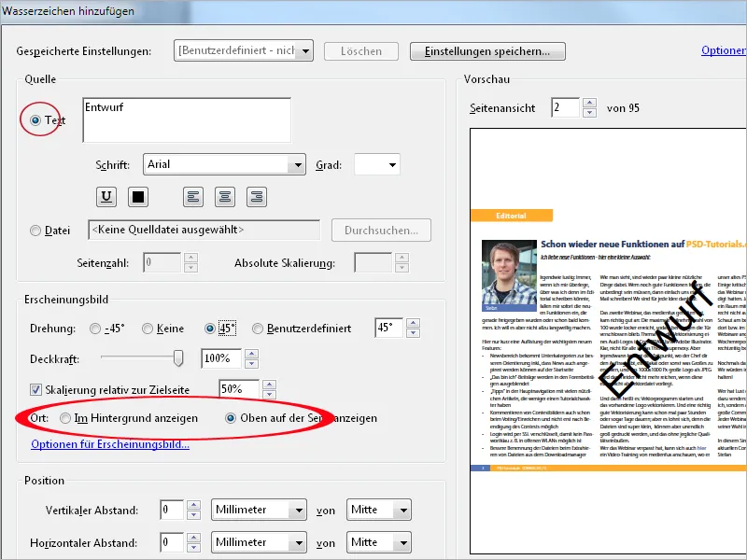Click the Seitenansicht page number field

coord(566,107)
